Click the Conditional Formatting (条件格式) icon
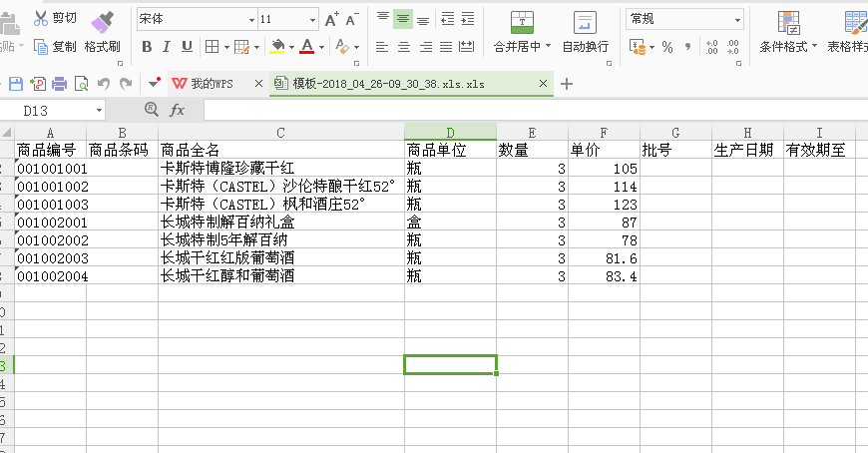868x453 pixels. pyautogui.click(x=787, y=23)
